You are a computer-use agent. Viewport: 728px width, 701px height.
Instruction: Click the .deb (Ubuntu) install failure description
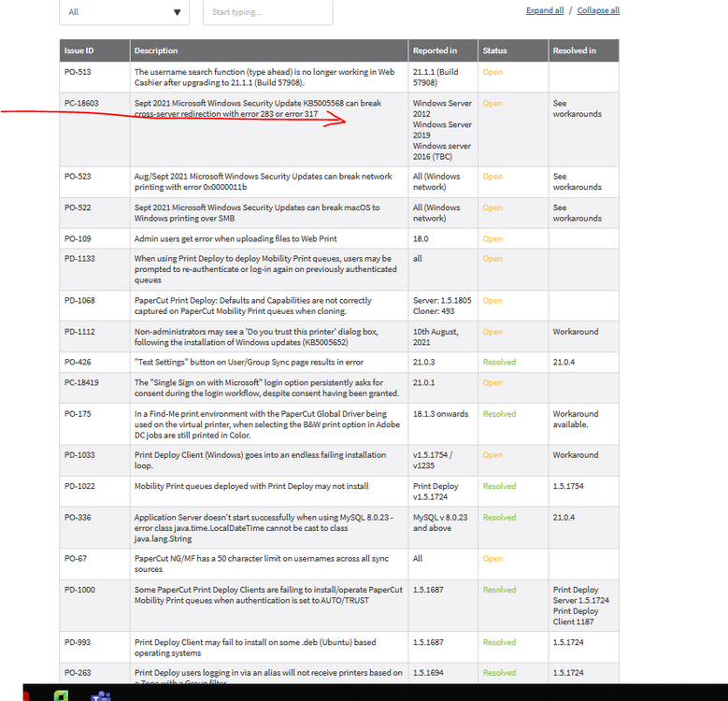(x=255, y=648)
